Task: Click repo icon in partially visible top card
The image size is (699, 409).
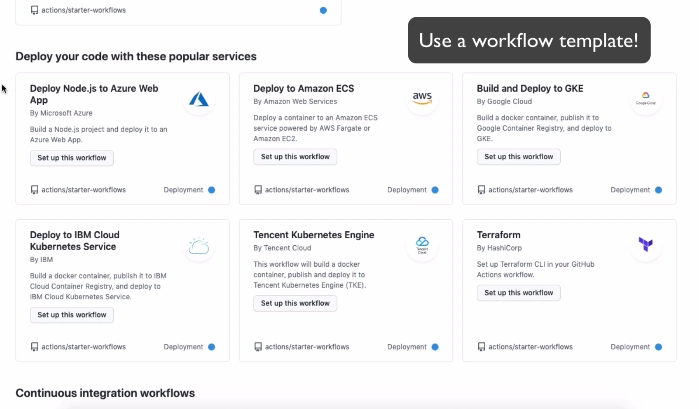Action: tap(34, 10)
